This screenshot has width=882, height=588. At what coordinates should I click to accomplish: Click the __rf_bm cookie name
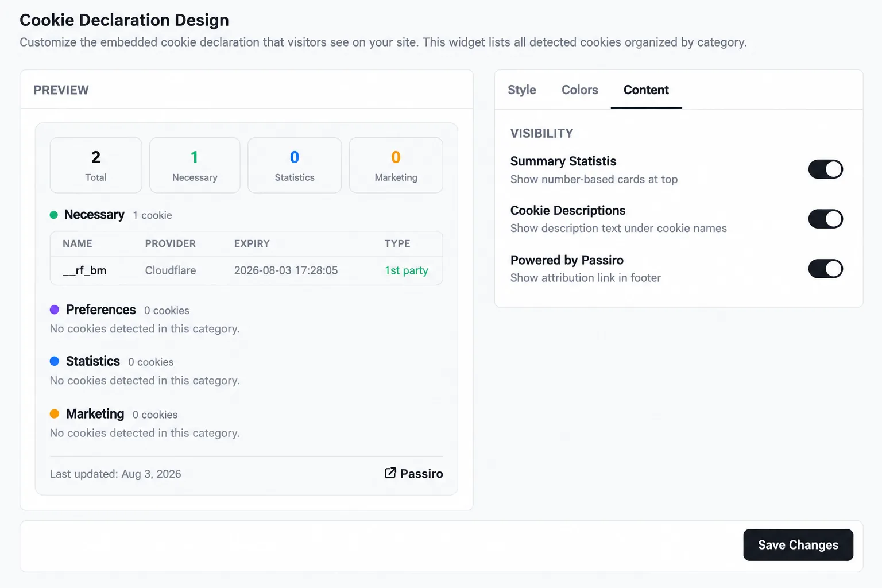pyautogui.click(x=84, y=270)
